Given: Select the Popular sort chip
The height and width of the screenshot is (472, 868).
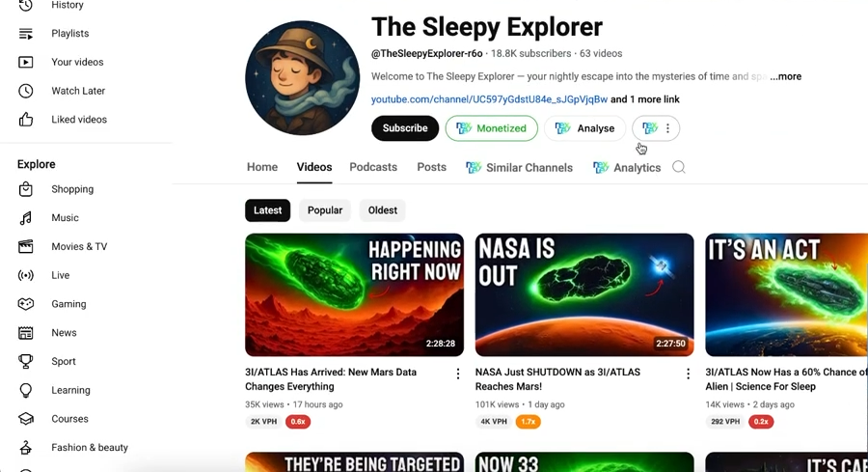Looking at the screenshot, I should [325, 210].
